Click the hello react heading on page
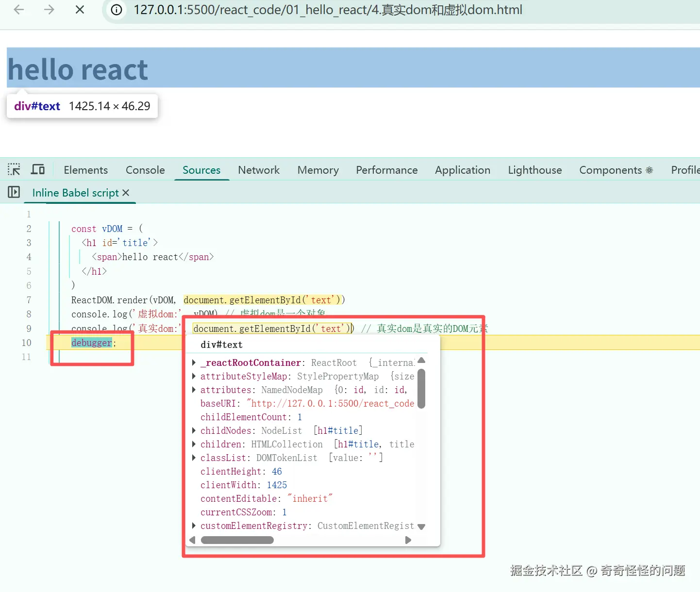The width and height of the screenshot is (700, 592). (x=78, y=69)
